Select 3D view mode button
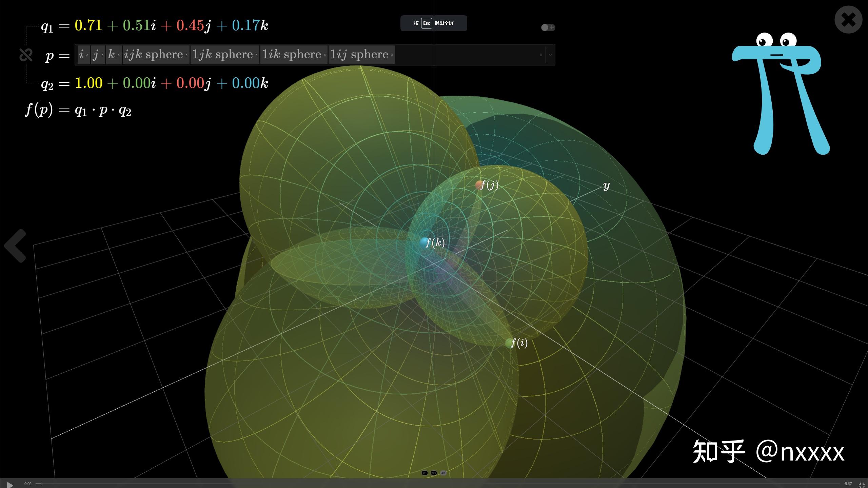 pos(434,473)
